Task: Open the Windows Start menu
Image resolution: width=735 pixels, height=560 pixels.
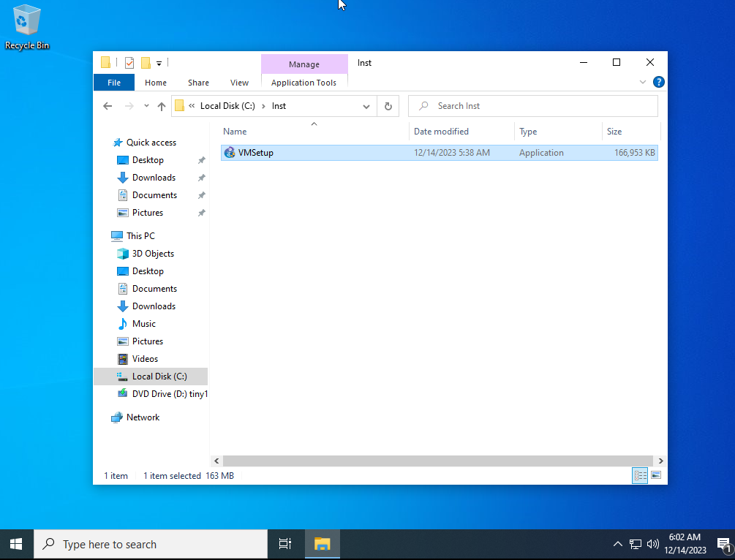Action: [16, 544]
